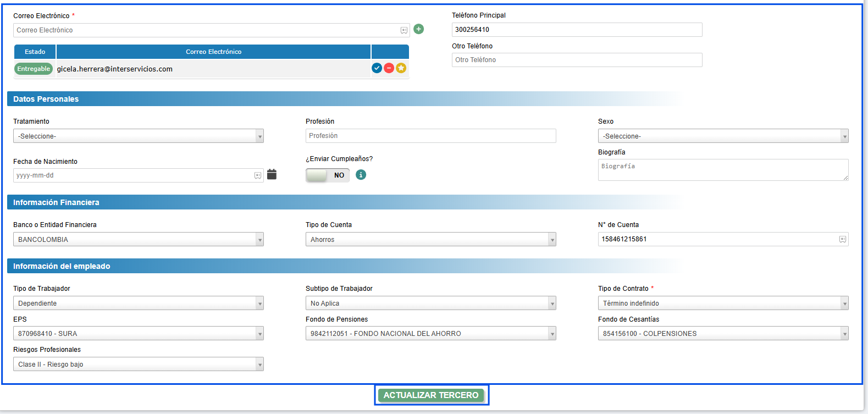Click the blue checkmark verify email icon
This screenshot has width=868, height=414.
pyautogui.click(x=377, y=68)
